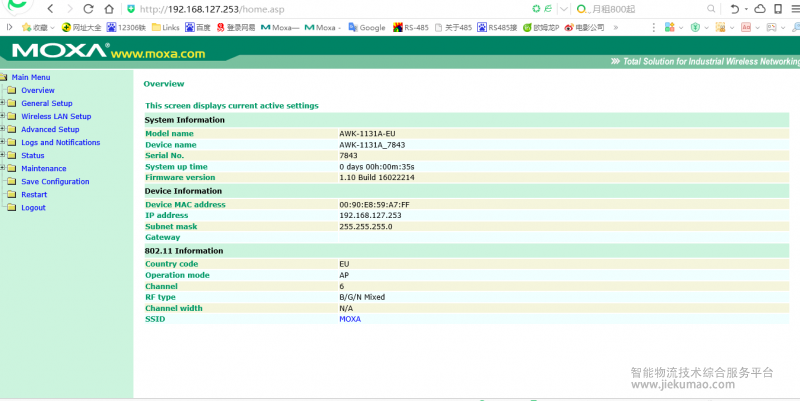This screenshot has height=401, width=800.
Task: Open the 电影公司 bookmark
Action: 584,28
